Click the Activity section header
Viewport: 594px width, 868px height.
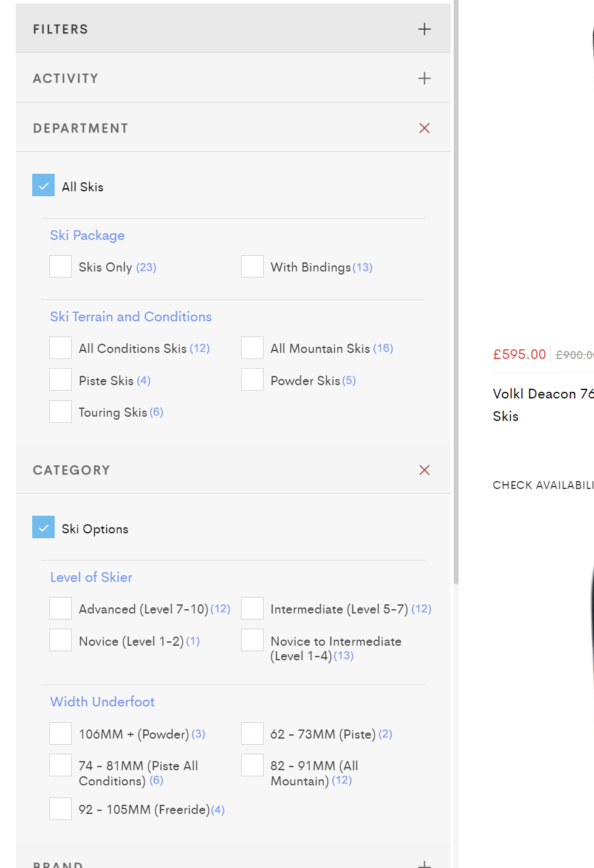[66, 78]
